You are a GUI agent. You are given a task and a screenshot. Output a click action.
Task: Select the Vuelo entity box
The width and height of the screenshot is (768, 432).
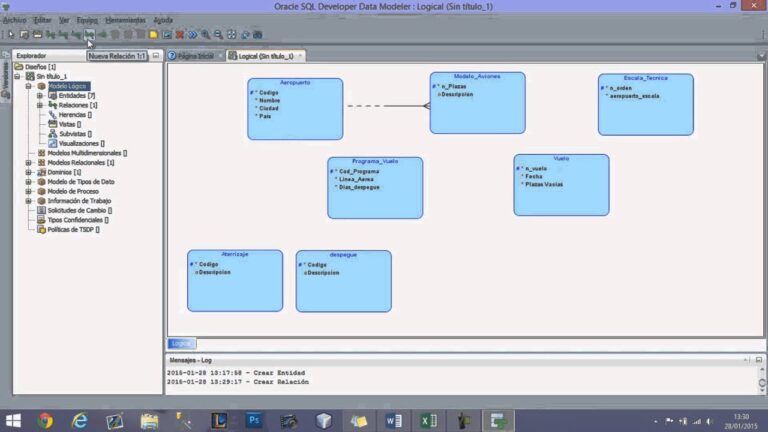[x=561, y=185]
